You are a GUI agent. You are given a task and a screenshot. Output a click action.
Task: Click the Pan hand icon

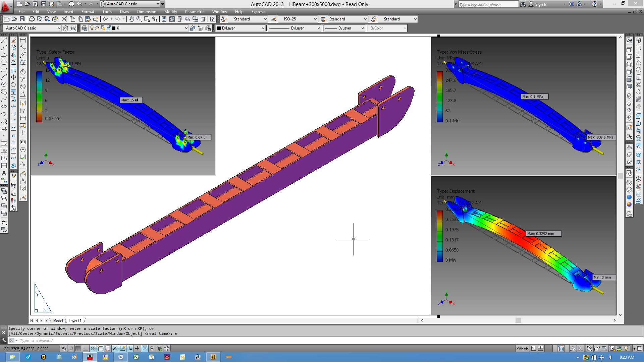131,19
